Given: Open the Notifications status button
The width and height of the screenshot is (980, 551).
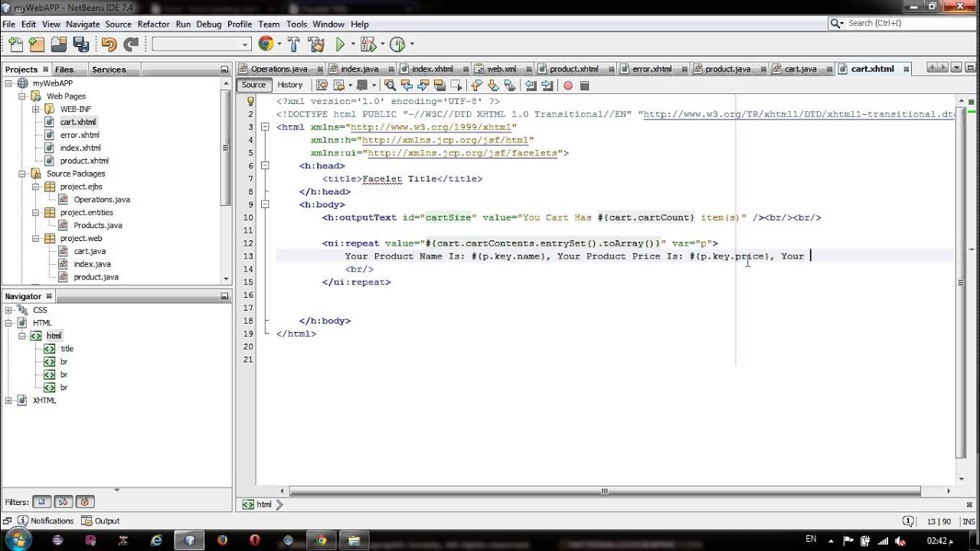Looking at the screenshot, I should click(x=46, y=520).
